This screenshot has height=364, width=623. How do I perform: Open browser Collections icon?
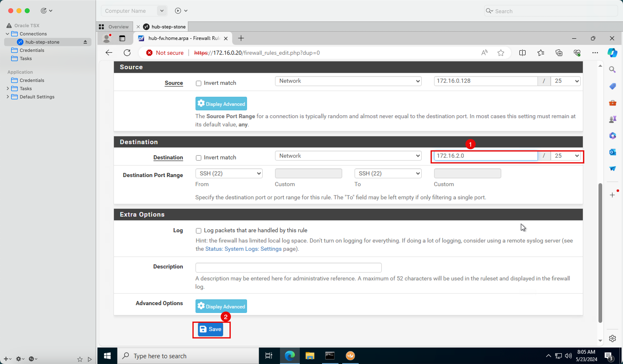point(559,53)
